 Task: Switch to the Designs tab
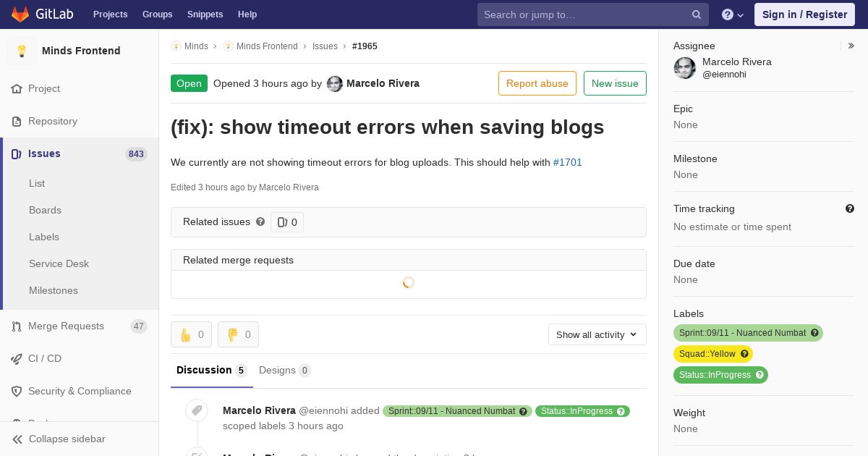pyautogui.click(x=284, y=371)
